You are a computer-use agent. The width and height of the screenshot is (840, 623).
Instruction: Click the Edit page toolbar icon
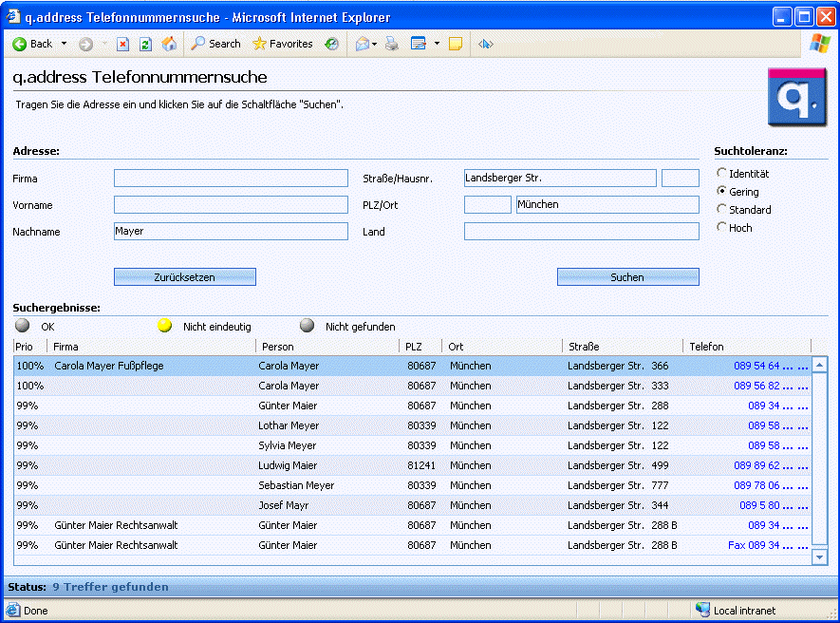[x=418, y=44]
